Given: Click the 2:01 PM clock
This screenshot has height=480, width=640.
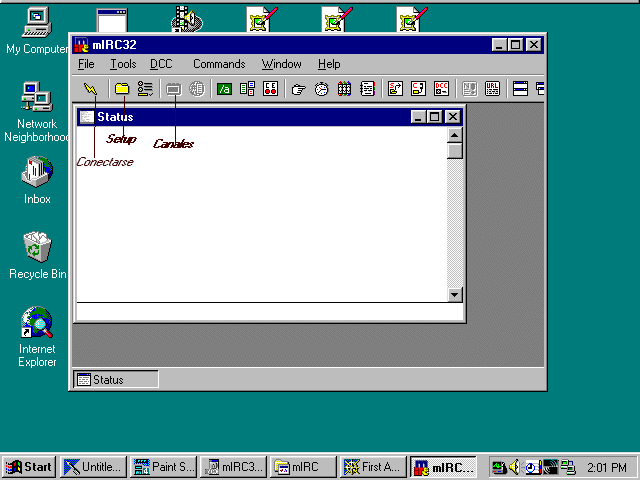Looking at the screenshot, I should point(607,467).
